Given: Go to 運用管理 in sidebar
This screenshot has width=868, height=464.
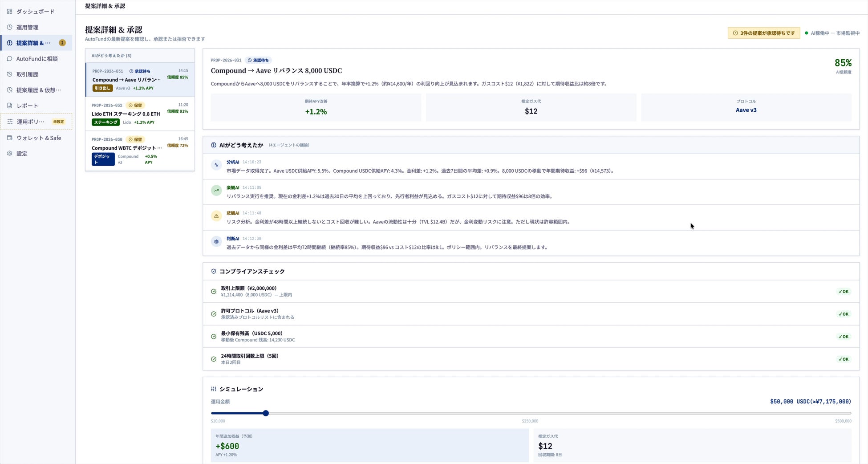Looking at the screenshot, I should [36, 27].
